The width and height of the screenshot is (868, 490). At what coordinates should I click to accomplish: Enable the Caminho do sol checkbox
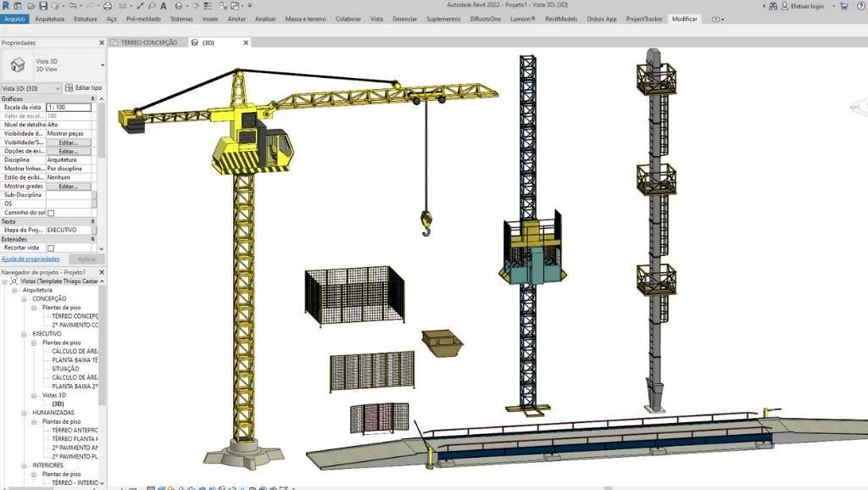coord(51,213)
